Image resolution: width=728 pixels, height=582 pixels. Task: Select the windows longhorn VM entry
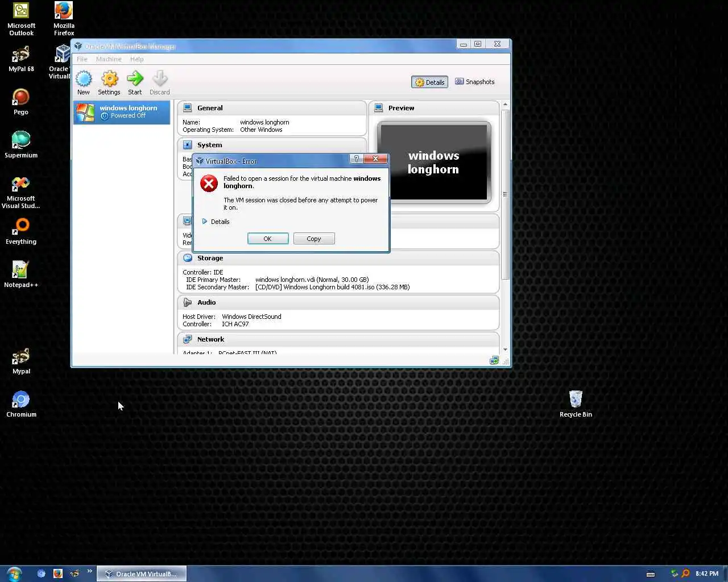coord(122,112)
